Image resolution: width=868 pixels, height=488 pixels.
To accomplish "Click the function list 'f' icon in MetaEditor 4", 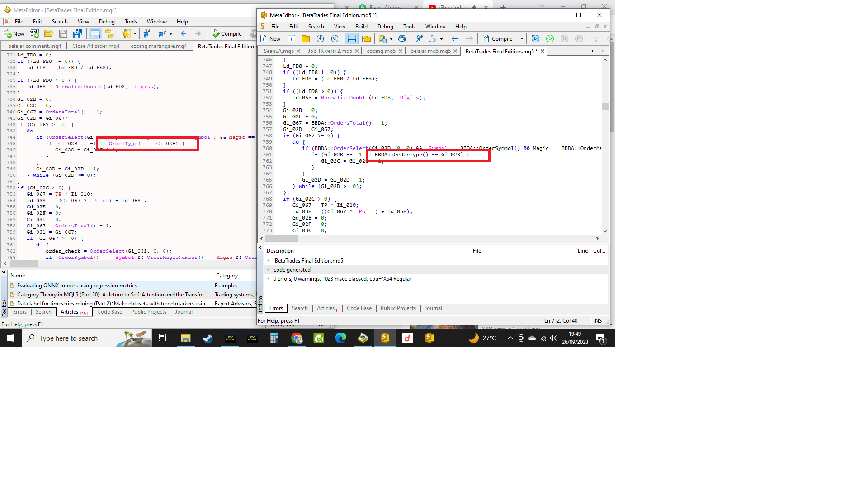I will coord(162,34).
